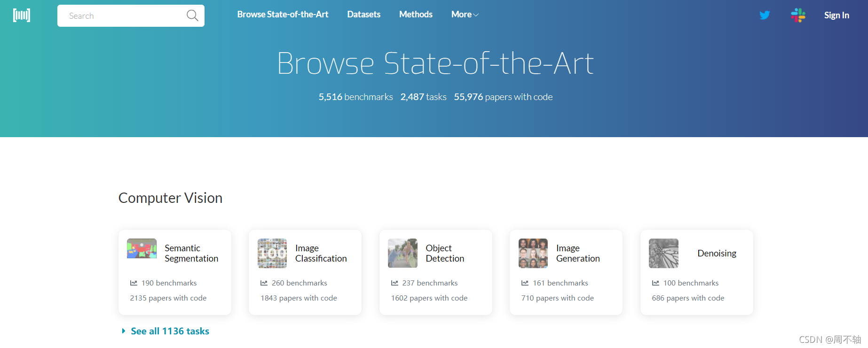Click '260 benchmarks' text
868x348 pixels.
(x=300, y=283)
